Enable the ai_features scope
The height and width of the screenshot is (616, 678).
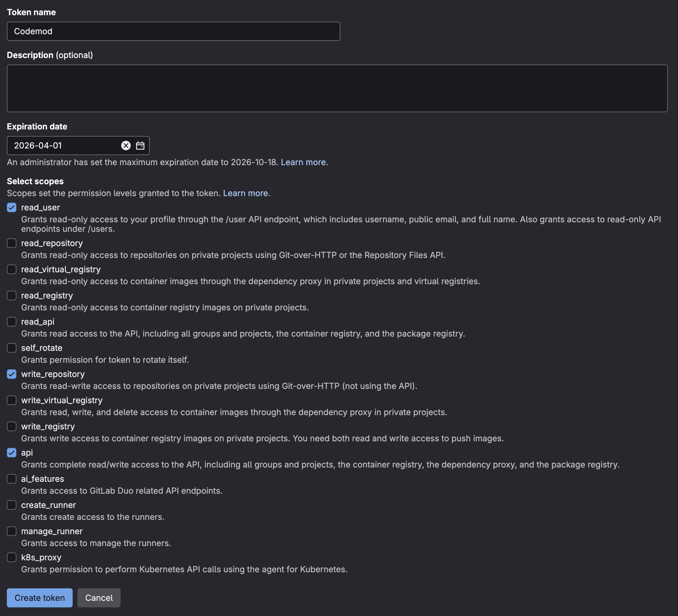tap(11, 479)
